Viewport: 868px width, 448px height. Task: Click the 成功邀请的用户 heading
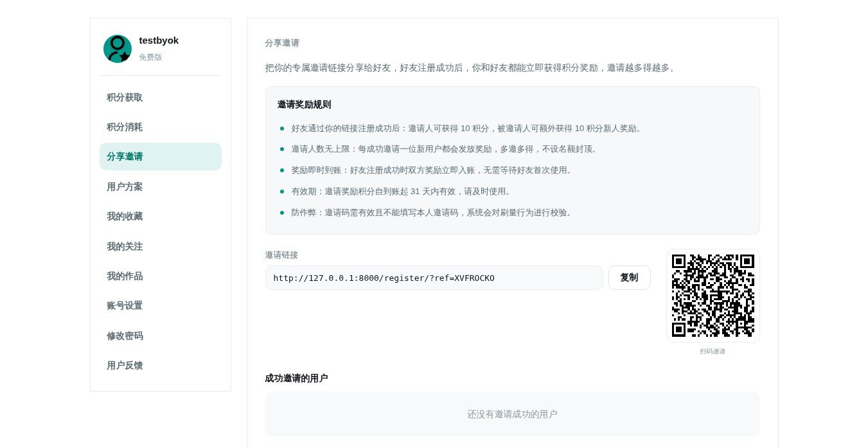coord(296,378)
